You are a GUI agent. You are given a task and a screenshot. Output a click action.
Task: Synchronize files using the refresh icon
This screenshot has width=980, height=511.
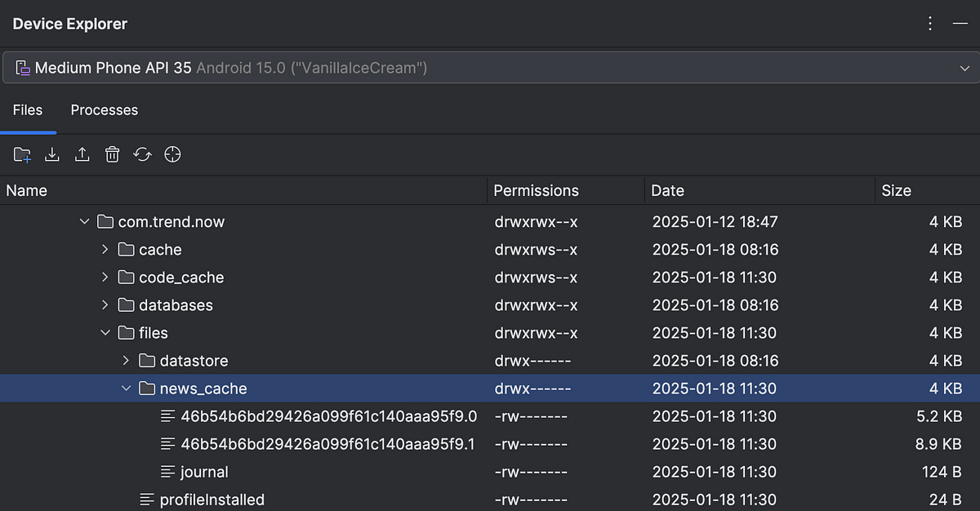click(x=142, y=154)
